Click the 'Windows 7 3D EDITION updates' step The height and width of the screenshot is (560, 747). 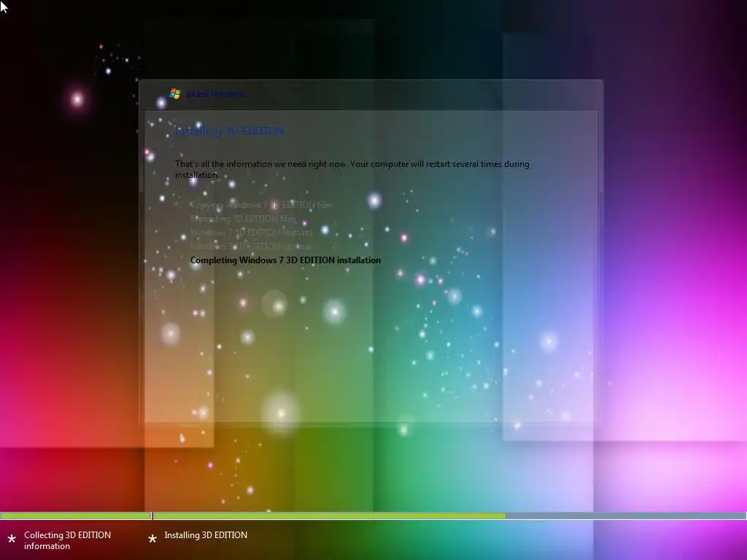pyautogui.click(x=251, y=246)
